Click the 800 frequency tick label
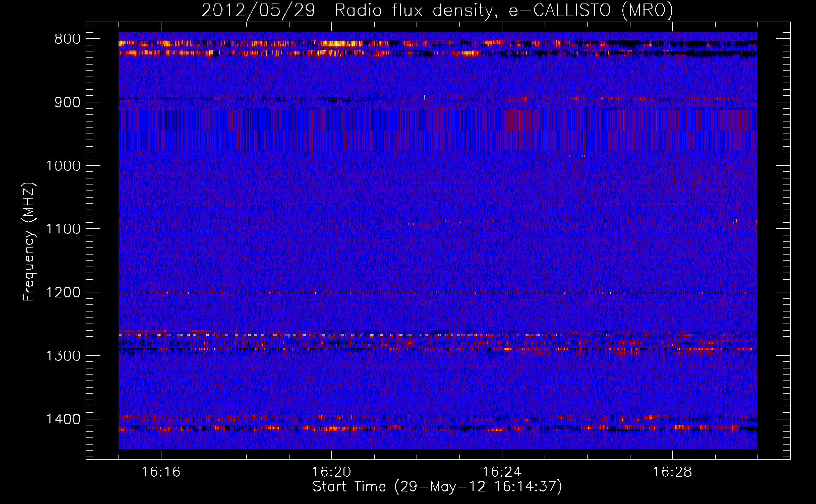This screenshot has height=504, width=816. [68, 39]
